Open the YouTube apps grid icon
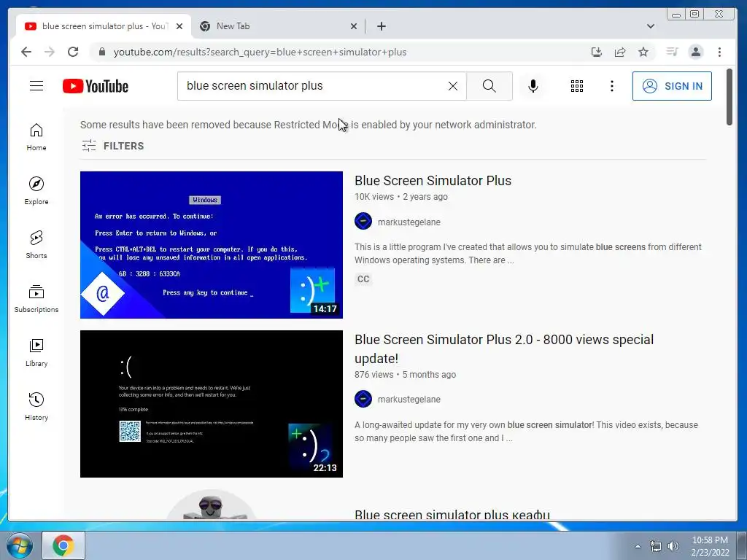The height and width of the screenshot is (560, 747). [x=577, y=86]
